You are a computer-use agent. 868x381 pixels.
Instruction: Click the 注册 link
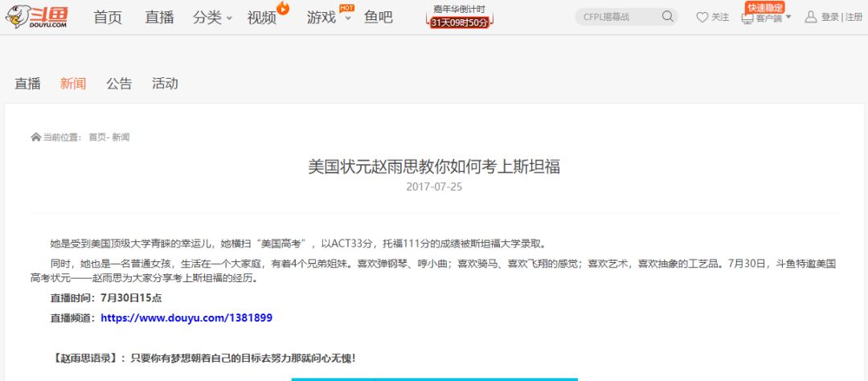tap(854, 17)
